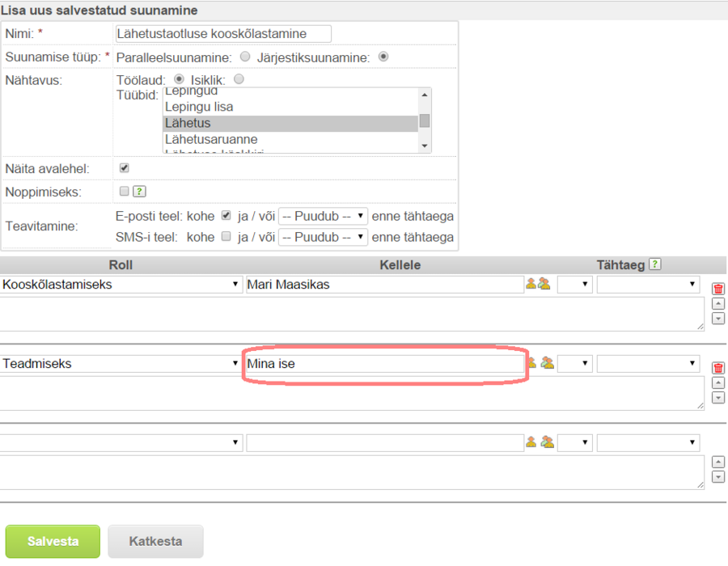Open help for Tähtaeg column
This screenshot has width=728, height=566.
tap(654, 264)
